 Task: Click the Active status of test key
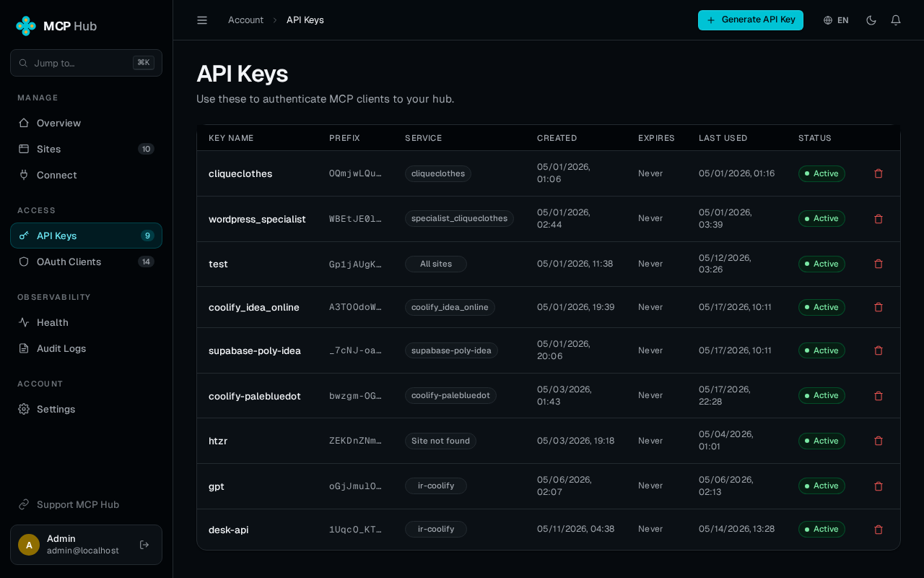pyautogui.click(x=821, y=264)
